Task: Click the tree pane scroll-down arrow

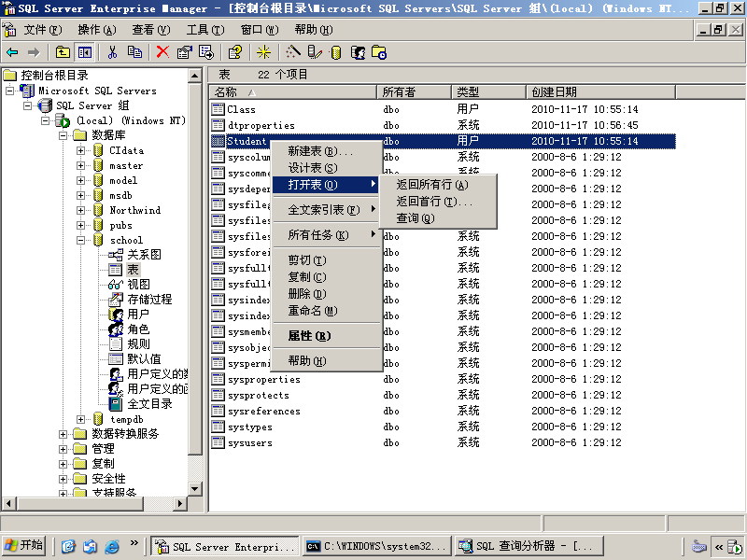Action: point(195,489)
